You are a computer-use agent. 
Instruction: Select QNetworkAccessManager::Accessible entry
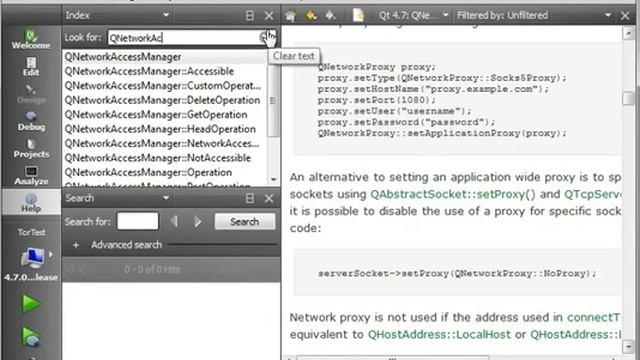(164, 71)
